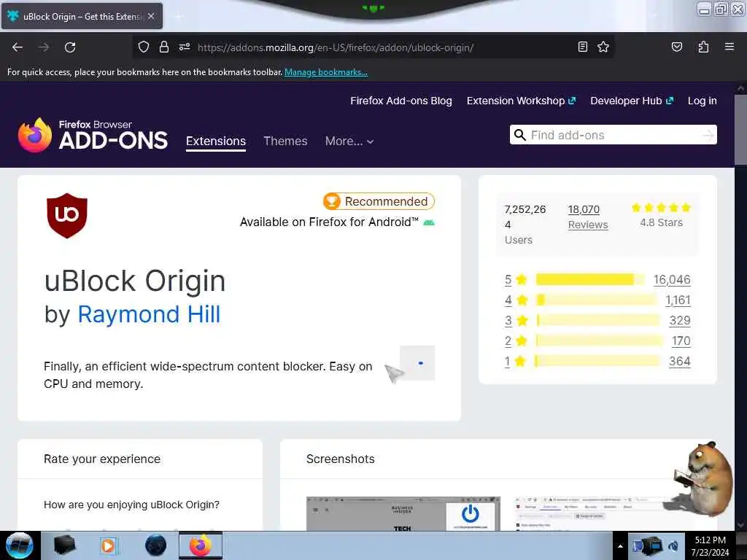Open the 1,161 four-star reviews count
This screenshot has width=747, height=560.
click(x=678, y=300)
